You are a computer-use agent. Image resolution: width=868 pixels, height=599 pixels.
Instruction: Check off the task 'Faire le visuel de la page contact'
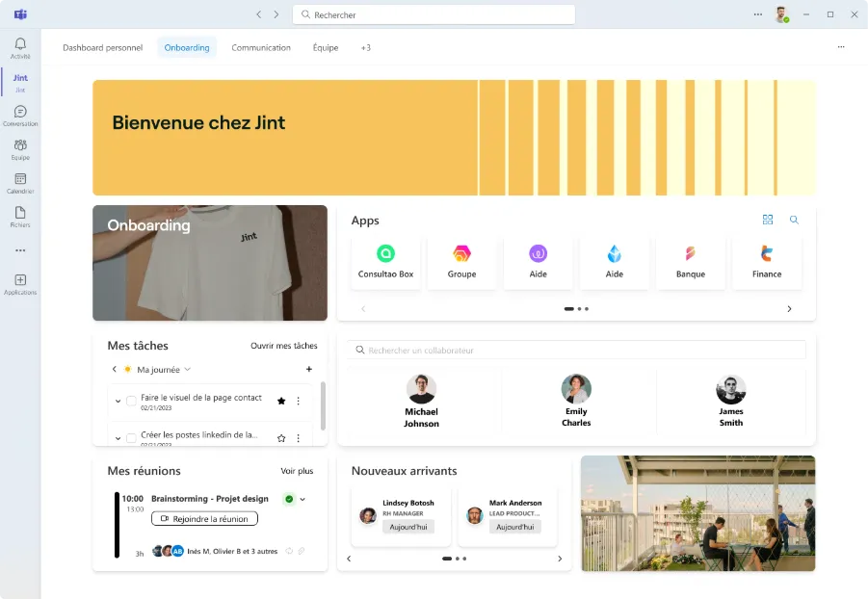point(132,403)
